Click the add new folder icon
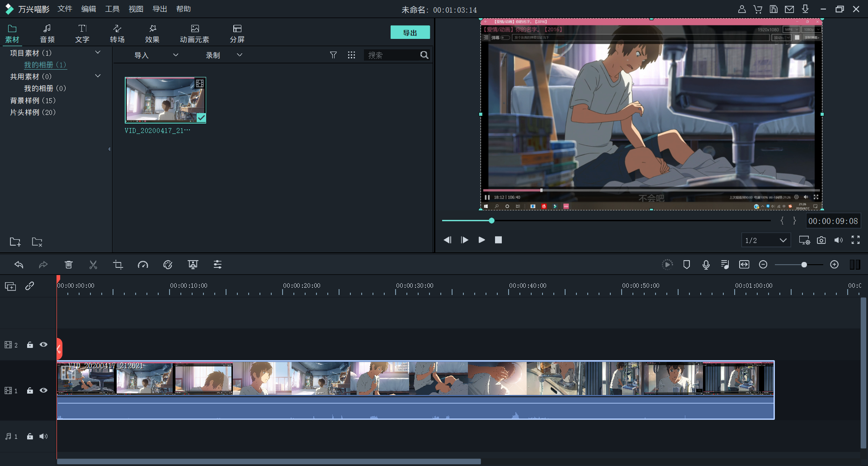This screenshot has width=868, height=466. tap(15, 242)
